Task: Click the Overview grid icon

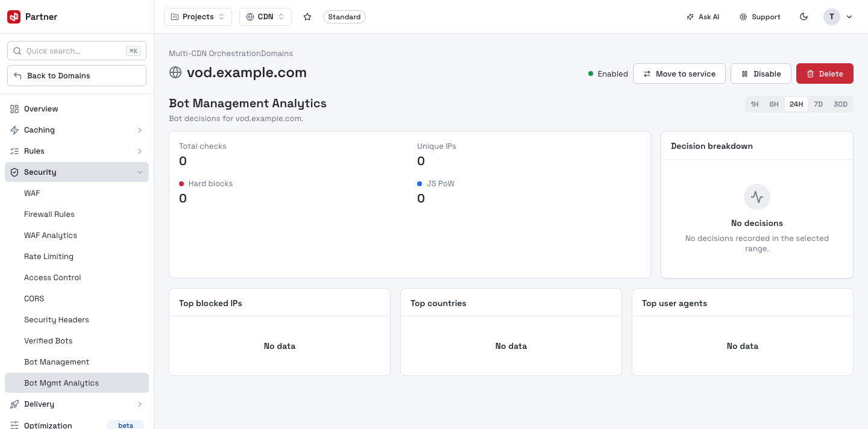Action: (x=14, y=109)
